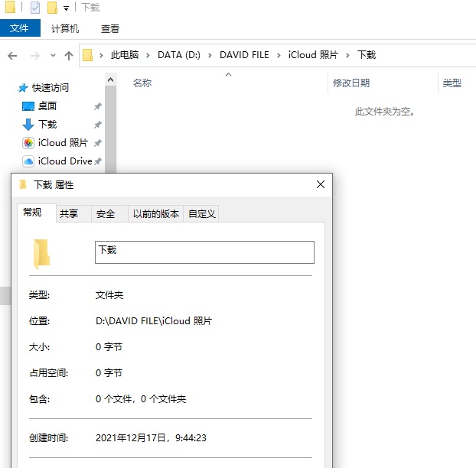Select 快速访问 in the navigation pane

(x=51, y=88)
